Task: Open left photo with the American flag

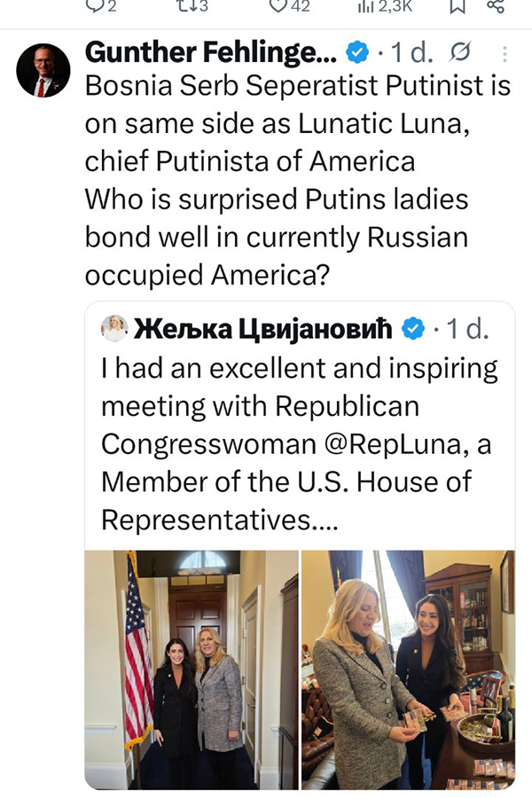Action: [x=191, y=669]
